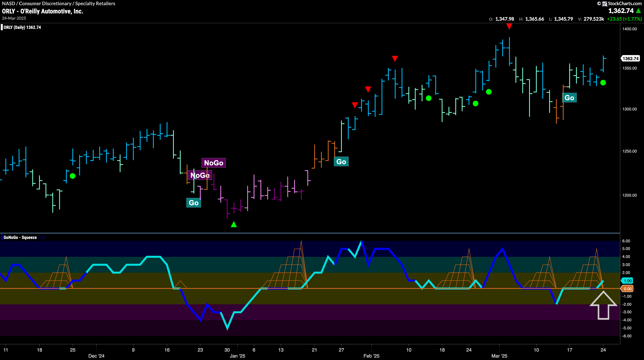Click the lower NoGo label
Image resolution: width=644 pixels, height=360 pixels.
tap(200, 175)
